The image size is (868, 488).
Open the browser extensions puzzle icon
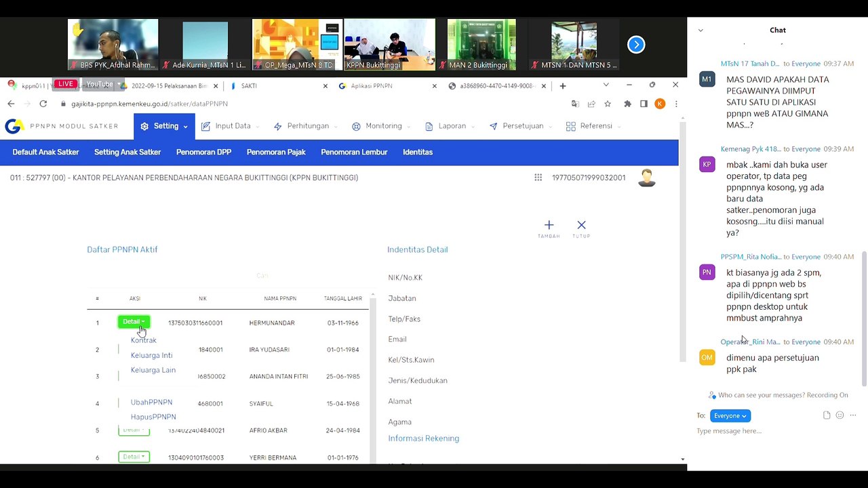(x=627, y=104)
